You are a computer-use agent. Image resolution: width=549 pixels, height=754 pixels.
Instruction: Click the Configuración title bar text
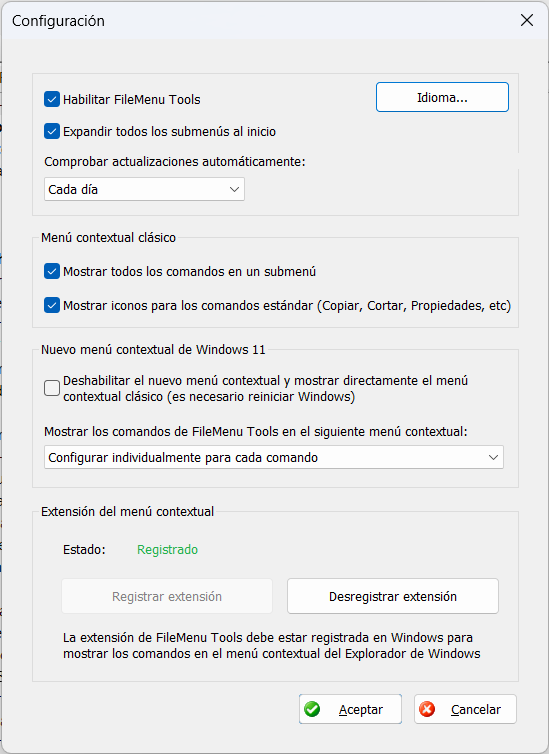pyautogui.click(x=58, y=21)
